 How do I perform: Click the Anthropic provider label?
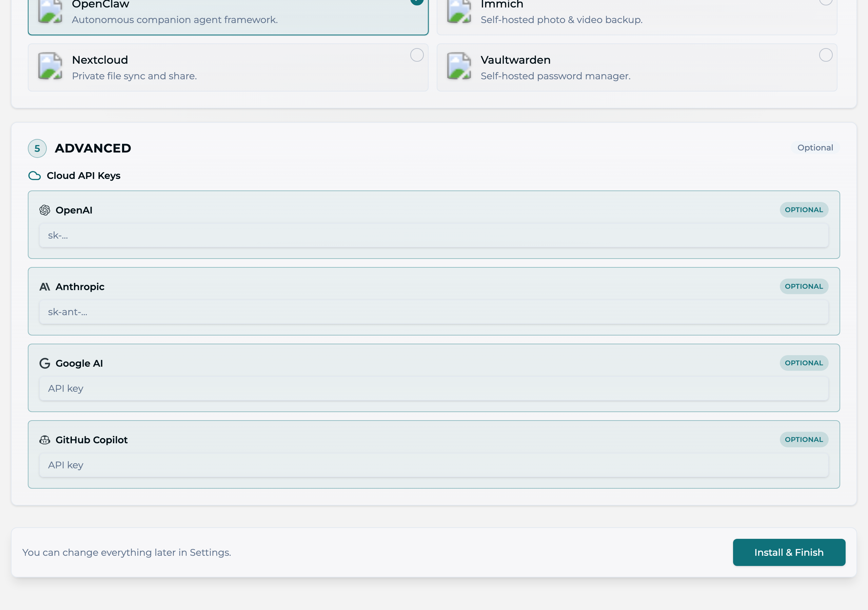[x=80, y=287]
